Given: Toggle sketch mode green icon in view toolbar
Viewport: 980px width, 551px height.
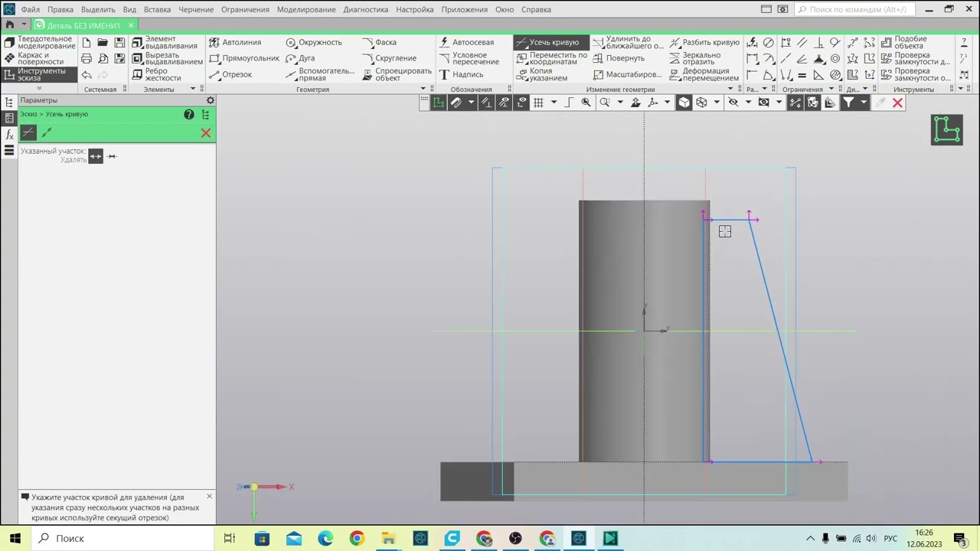Looking at the screenshot, I should [x=438, y=103].
